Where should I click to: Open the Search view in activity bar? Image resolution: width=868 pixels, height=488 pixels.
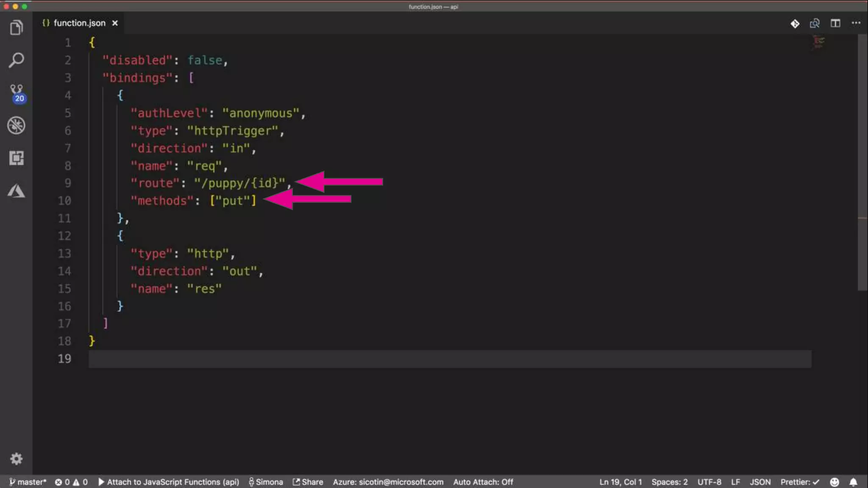pos(16,60)
